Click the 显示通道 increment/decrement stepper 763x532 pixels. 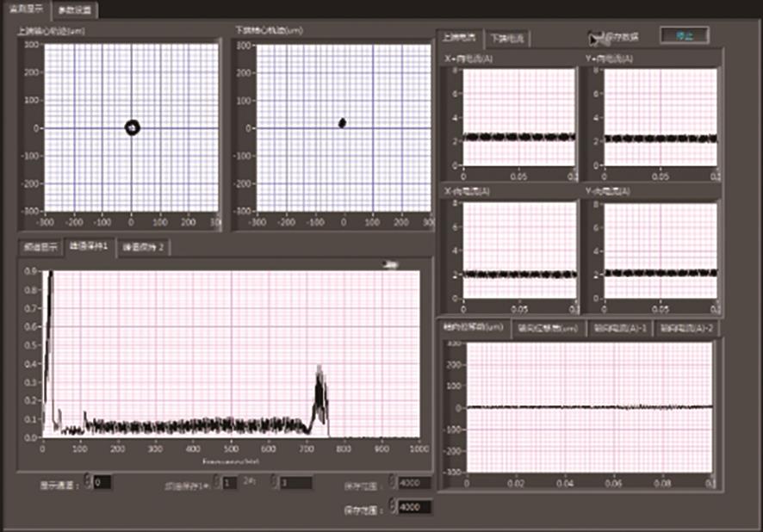86,482
